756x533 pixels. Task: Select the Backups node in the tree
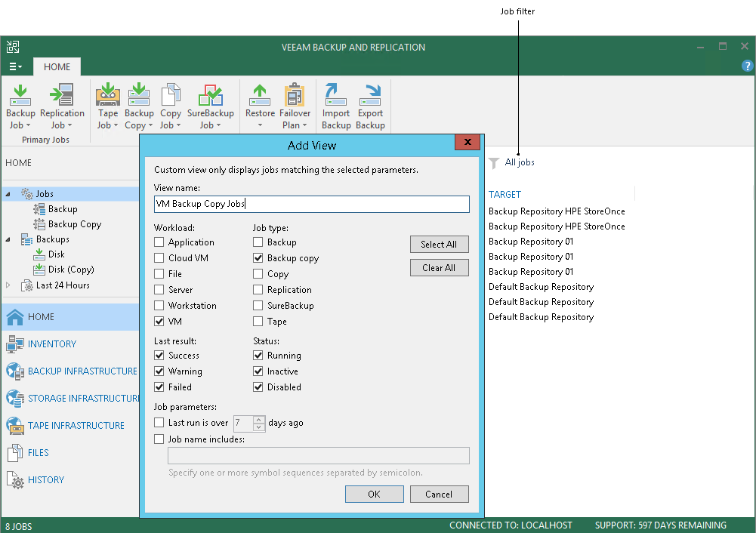[53, 239]
